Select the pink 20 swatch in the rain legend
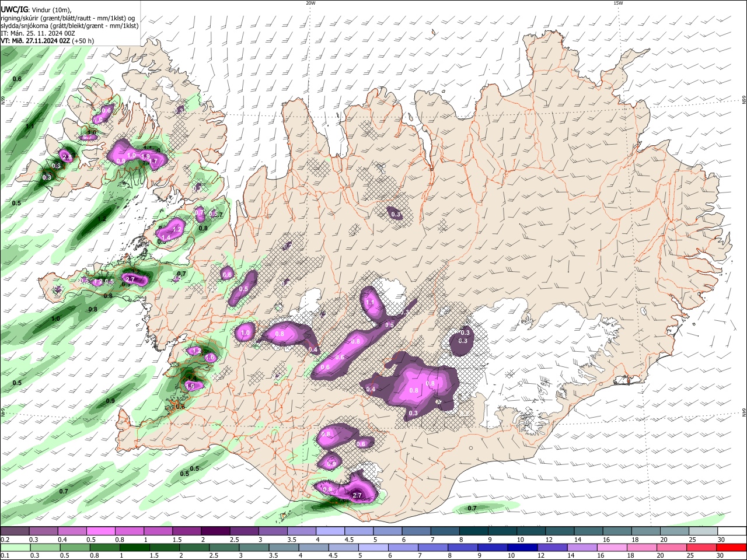 click(671, 547)
